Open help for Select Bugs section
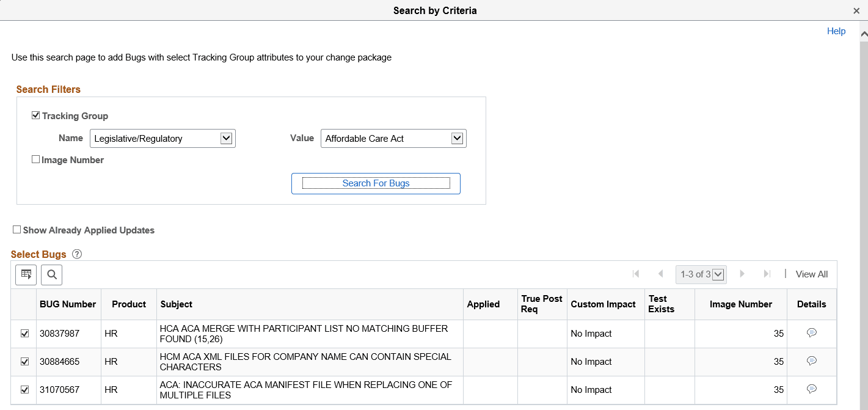 pyautogui.click(x=76, y=254)
